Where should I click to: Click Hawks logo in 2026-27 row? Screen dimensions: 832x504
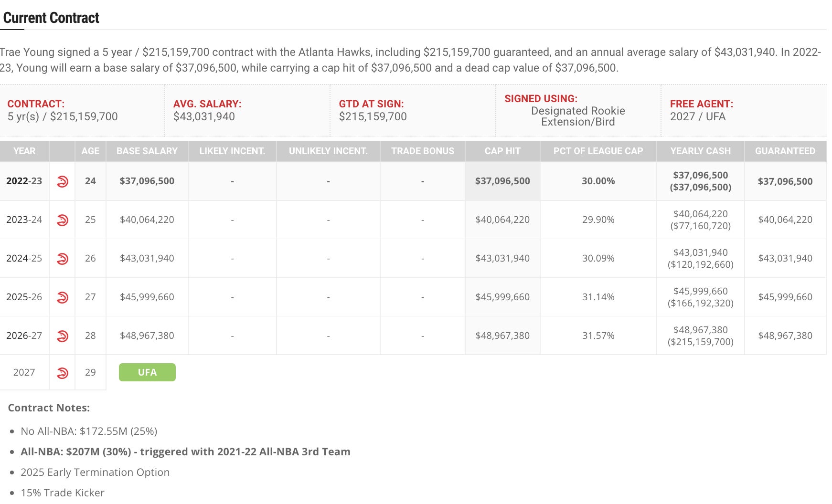point(62,336)
